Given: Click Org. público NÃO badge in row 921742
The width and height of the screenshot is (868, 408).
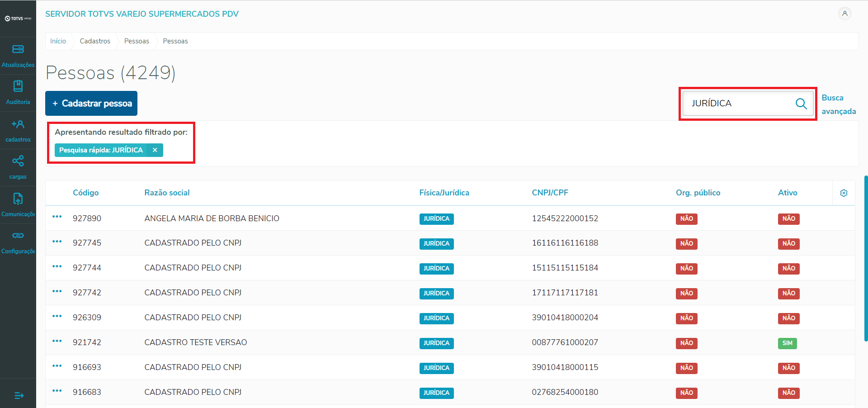Looking at the screenshot, I should click(686, 343).
